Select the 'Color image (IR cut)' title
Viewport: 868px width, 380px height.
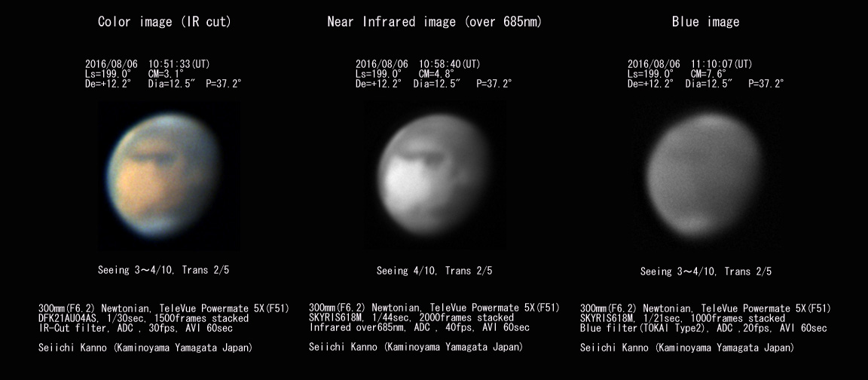(164, 22)
